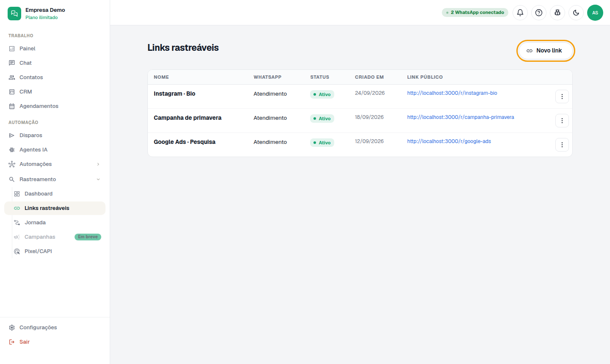Click the date 18/09/2026
The height and width of the screenshot is (364, 610).
(x=369, y=117)
